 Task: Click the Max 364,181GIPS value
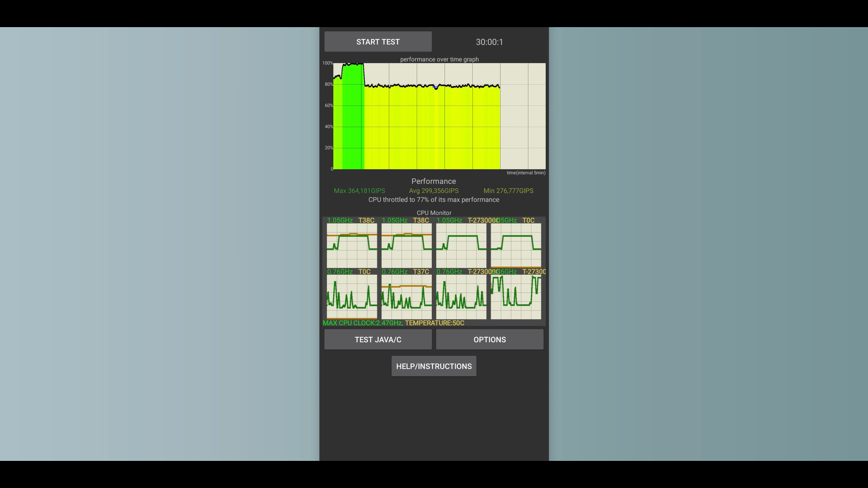[x=359, y=191]
